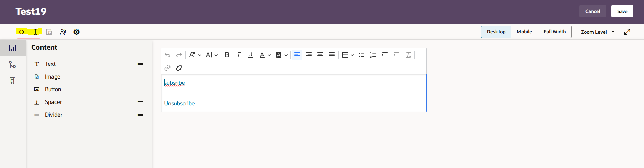Screen dimensions: 644x168
Task: Open the test beaker icon in the sidebar
Action: click(x=12, y=81)
